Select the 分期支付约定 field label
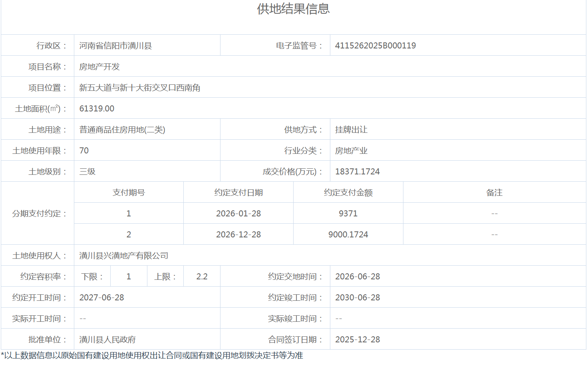This screenshot has height=367, width=588. tap(39, 214)
